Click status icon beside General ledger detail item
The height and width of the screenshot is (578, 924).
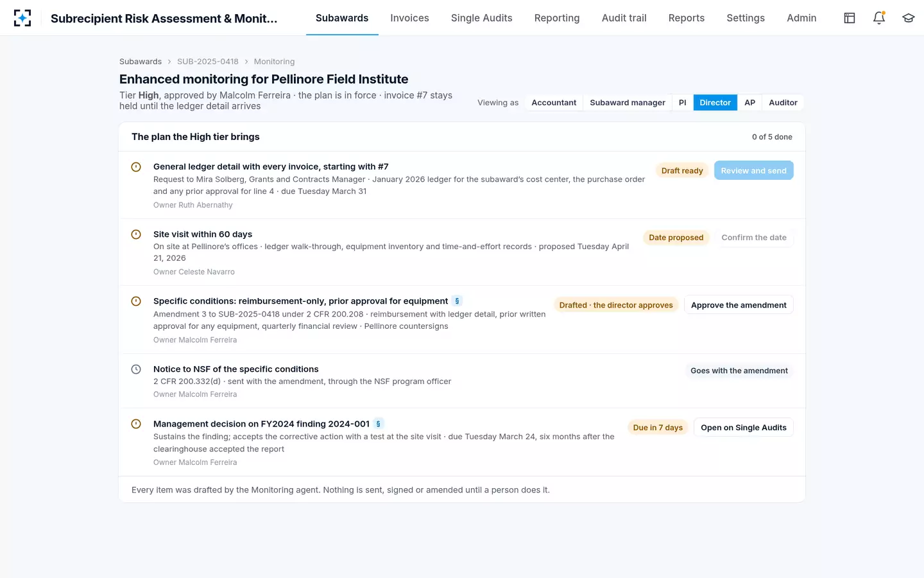pyautogui.click(x=136, y=167)
